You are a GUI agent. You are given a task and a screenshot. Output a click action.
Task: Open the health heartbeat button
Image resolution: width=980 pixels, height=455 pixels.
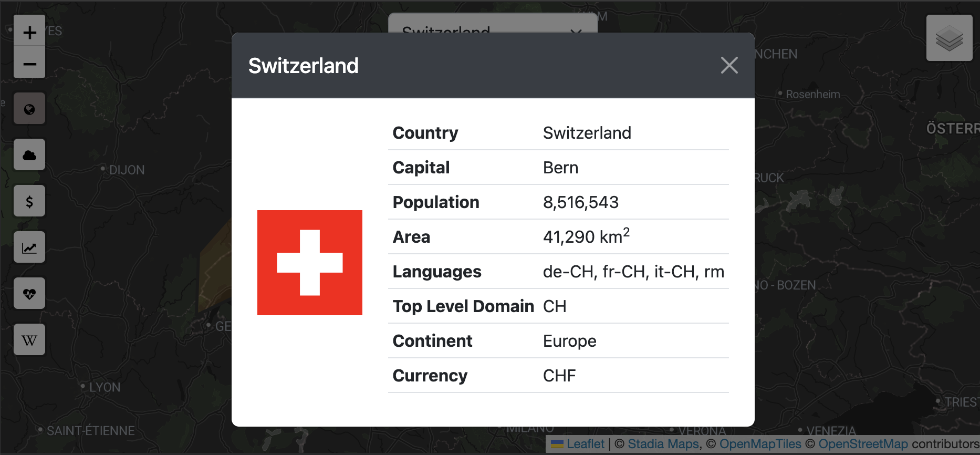[29, 294]
